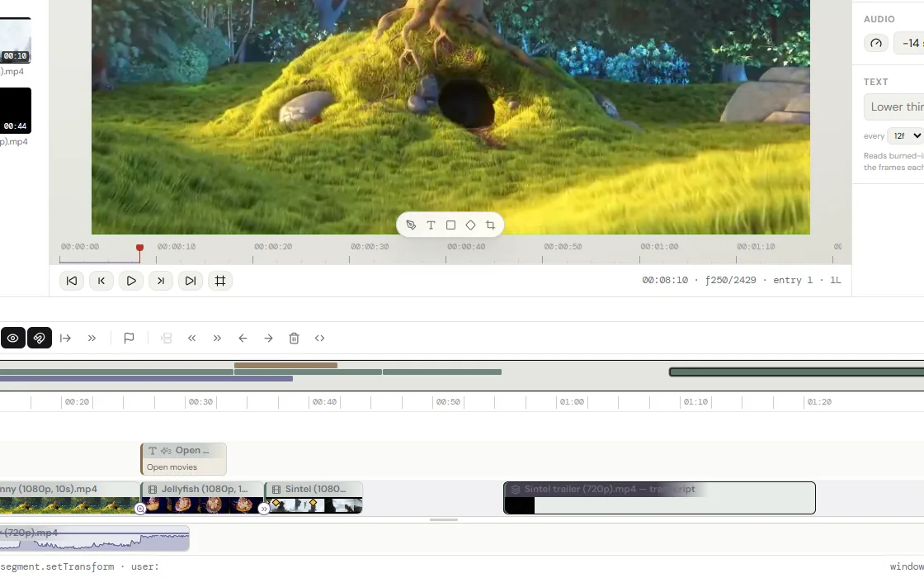Image resolution: width=924 pixels, height=578 pixels.
Task: Open the media thumbnail marked 00:10
Action: click(x=16, y=40)
